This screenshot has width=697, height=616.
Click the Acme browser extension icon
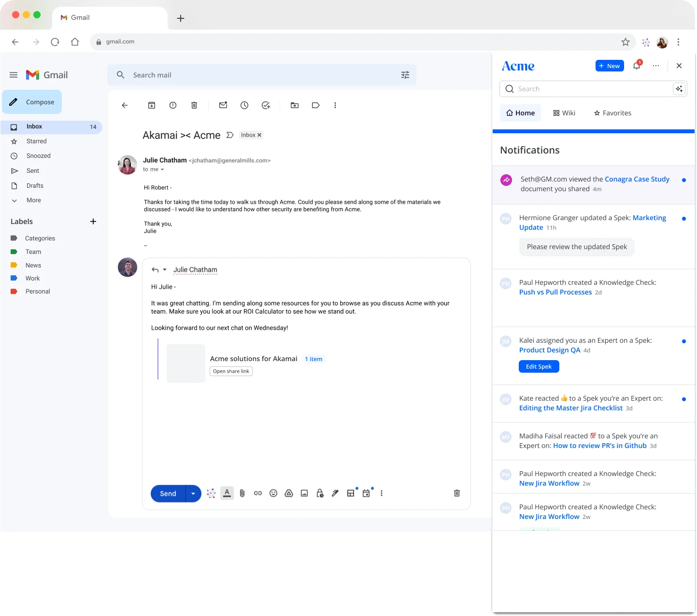[x=646, y=42]
